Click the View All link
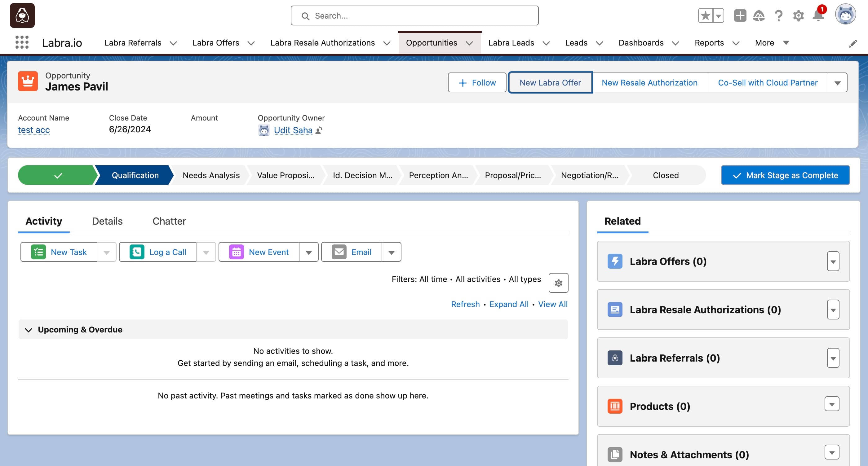This screenshot has height=466, width=868. tap(553, 304)
